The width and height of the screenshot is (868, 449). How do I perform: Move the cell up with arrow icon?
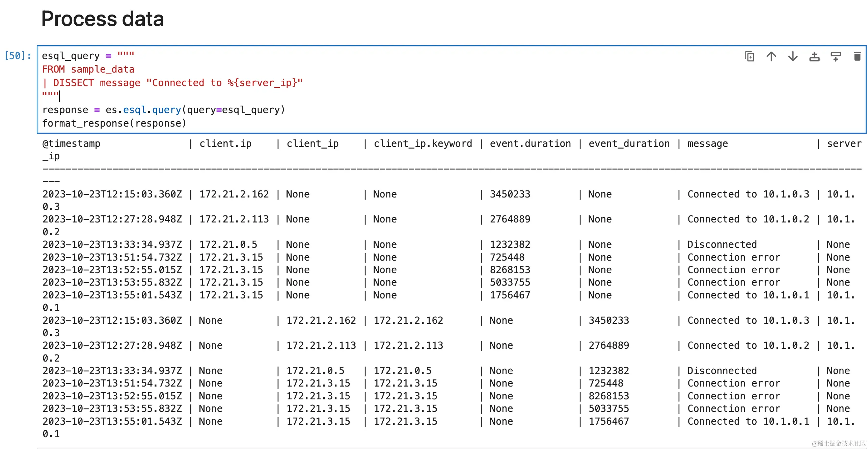pyautogui.click(x=771, y=56)
